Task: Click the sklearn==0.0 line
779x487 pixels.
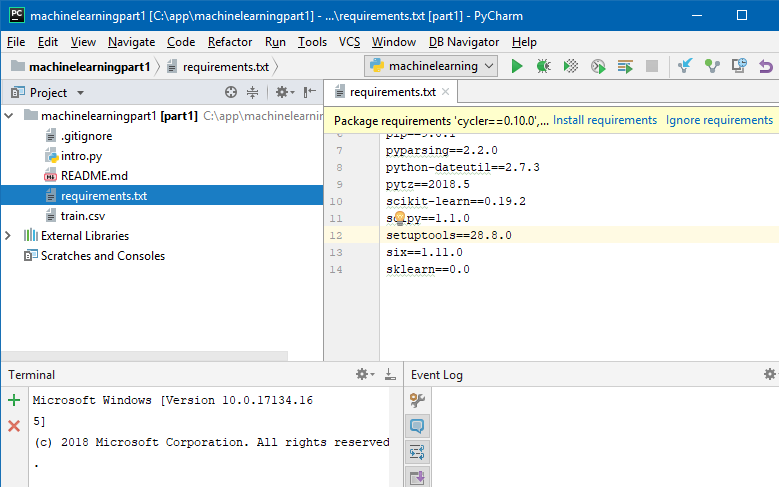Action: coord(428,269)
